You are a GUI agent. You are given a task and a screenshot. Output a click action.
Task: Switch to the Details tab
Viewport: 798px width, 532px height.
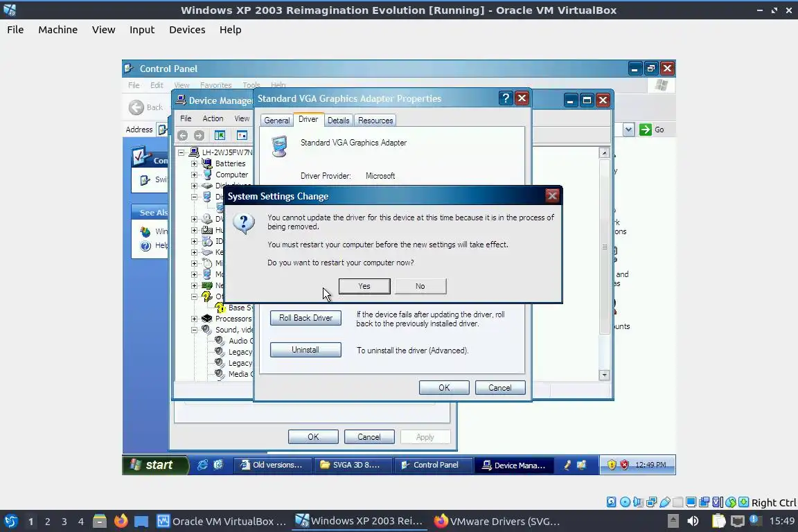click(339, 121)
